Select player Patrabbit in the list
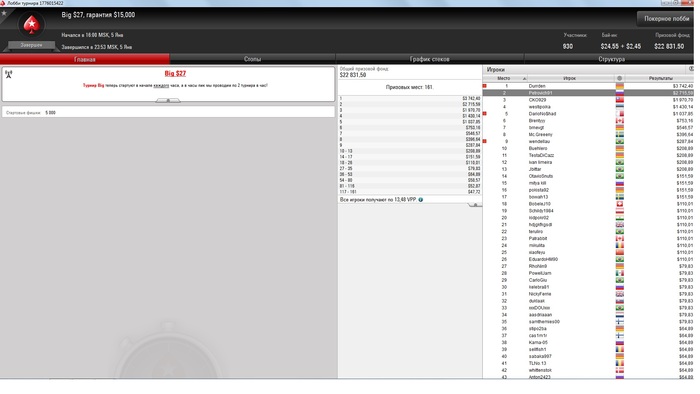 pyautogui.click(x=588, y=239)
